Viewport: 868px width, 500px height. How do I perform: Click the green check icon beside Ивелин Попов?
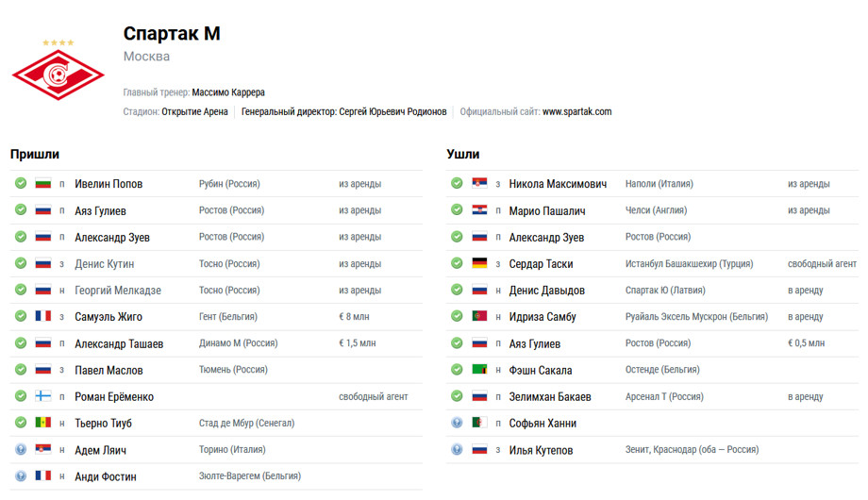click(x=21, y=183)
